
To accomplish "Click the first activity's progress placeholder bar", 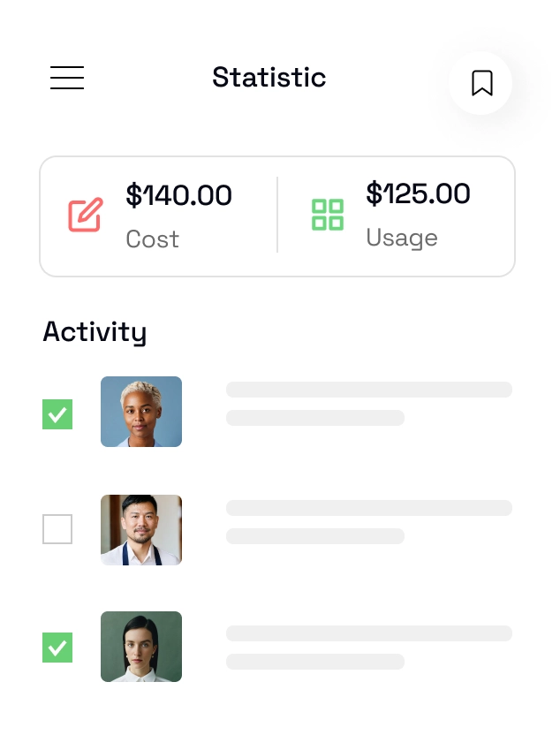I will [368, 390].
